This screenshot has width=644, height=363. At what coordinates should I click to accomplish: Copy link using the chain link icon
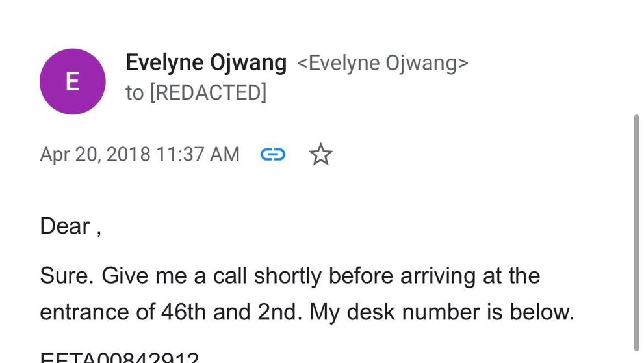(273, 155)
